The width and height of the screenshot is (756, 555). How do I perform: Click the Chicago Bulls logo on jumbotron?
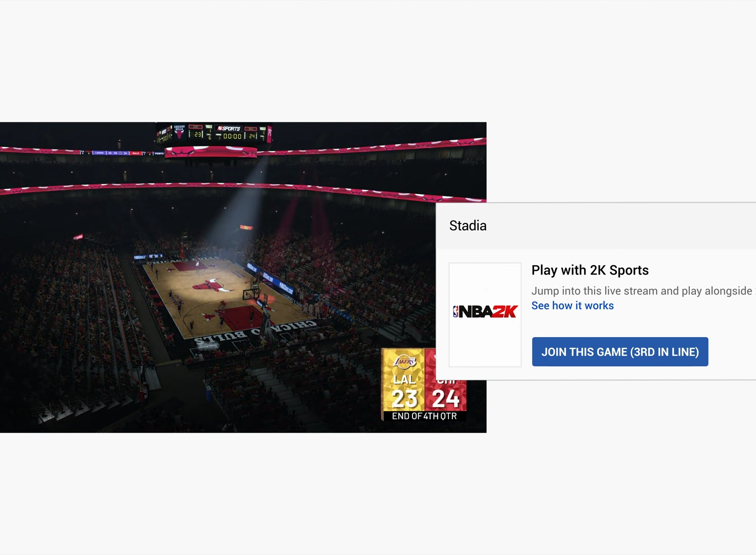click(179, 132)
